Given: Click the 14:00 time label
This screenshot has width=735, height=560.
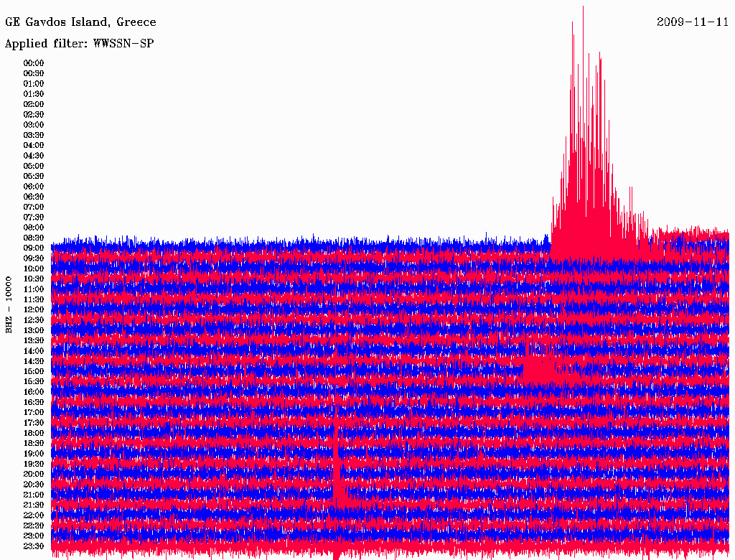Looking at the screenshot, I should [34, 351].
